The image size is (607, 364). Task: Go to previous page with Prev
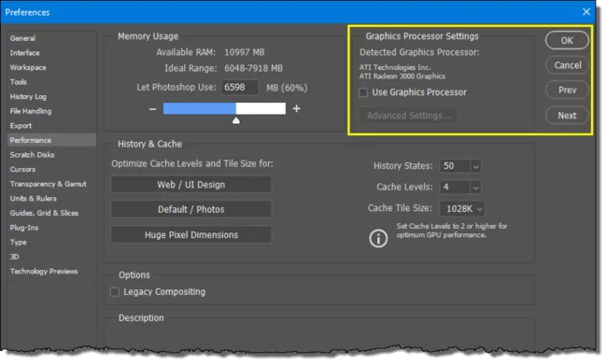(x=567, y=91)
